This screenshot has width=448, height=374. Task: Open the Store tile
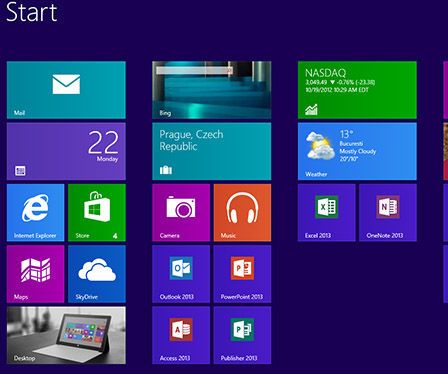tap(97, 213)
